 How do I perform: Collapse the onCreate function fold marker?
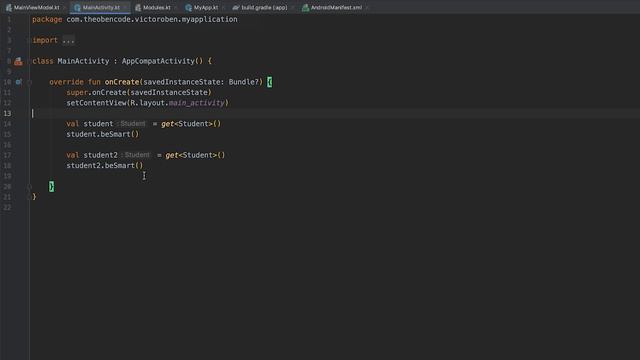(x=29, y=82)
